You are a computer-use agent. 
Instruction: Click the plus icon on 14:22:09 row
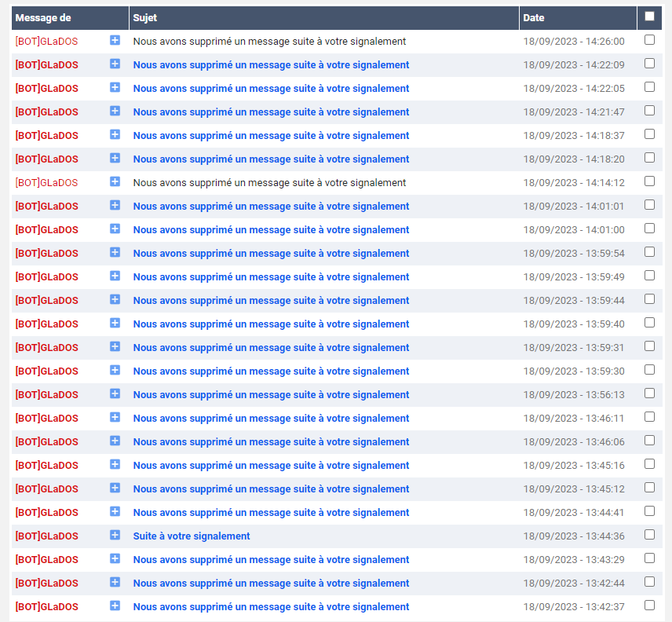point(115,64)
